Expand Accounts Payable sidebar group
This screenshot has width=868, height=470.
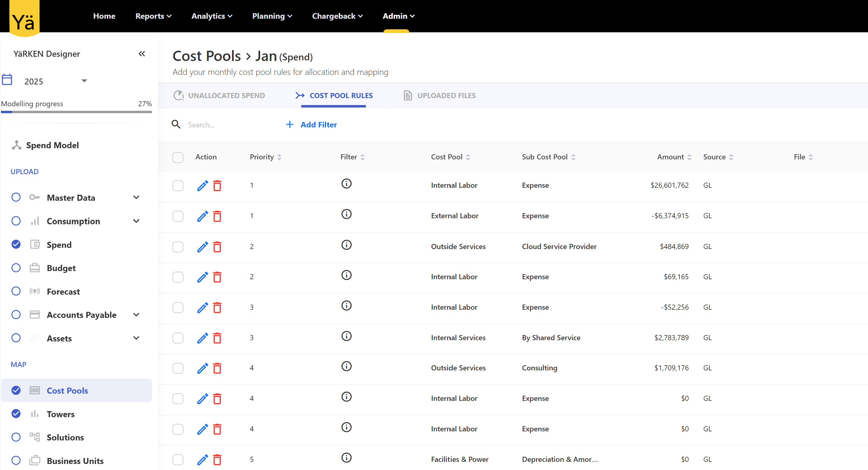click(136, 315)
